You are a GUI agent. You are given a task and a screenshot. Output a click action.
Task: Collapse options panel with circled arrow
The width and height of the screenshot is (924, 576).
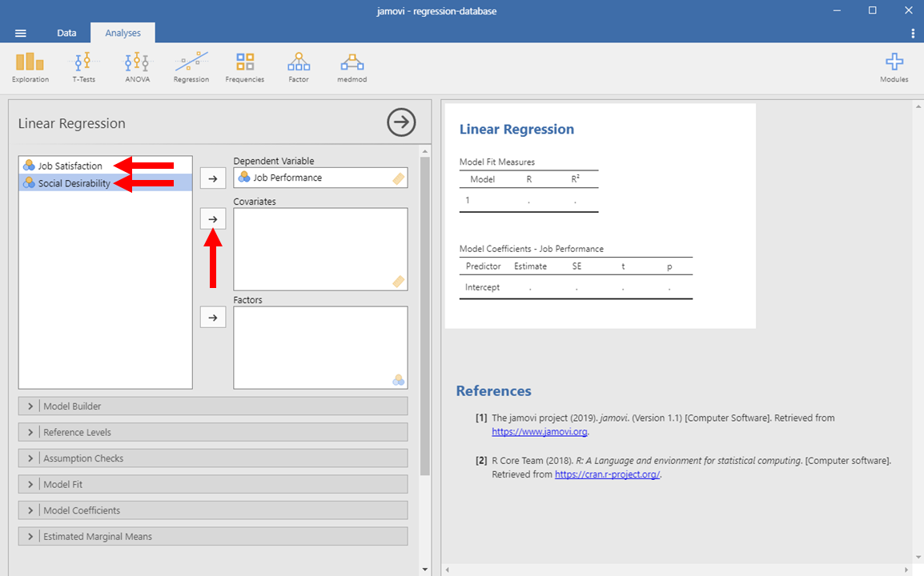[x=401, y=122]
